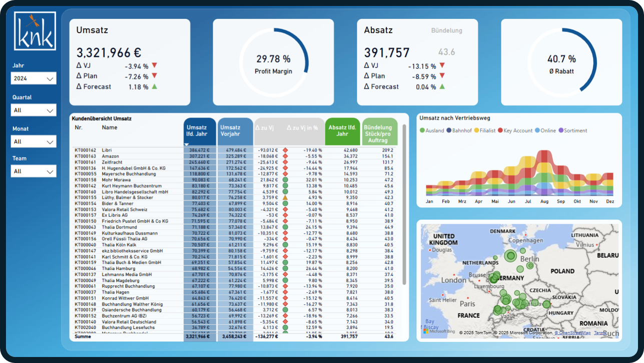Viewport: 644px width, 363px height.
Task: Click the red Key Account legend dot
Action: [500, 130]
